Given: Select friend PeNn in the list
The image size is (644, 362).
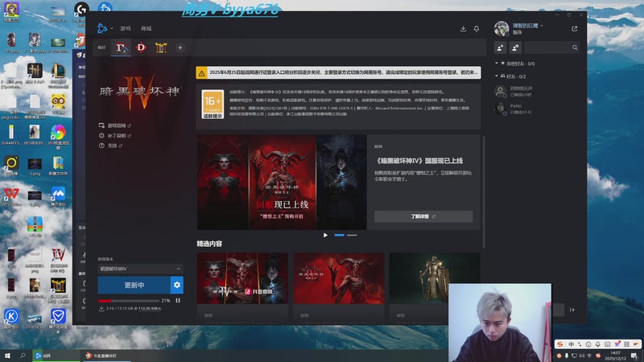Looking at the screenshot, I should [x=536, y=109].
